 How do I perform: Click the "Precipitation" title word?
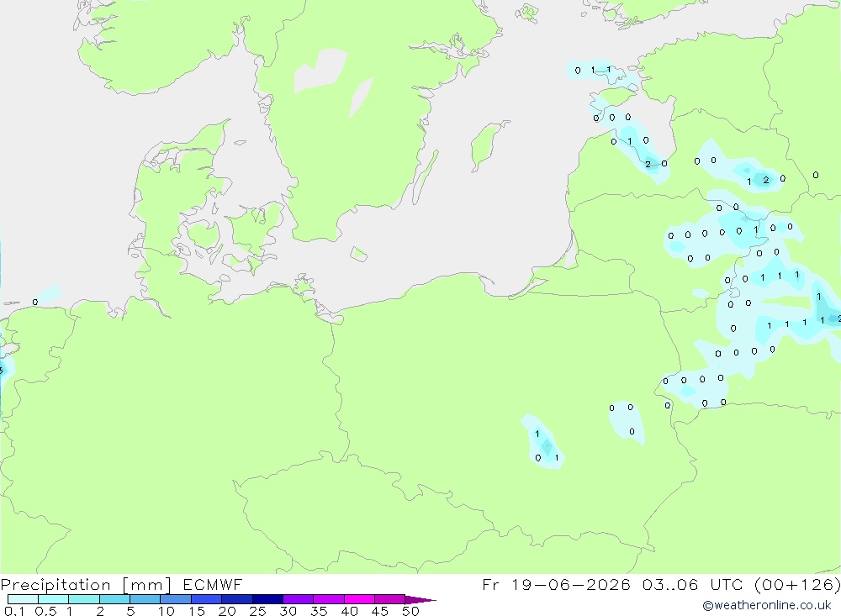56,585
